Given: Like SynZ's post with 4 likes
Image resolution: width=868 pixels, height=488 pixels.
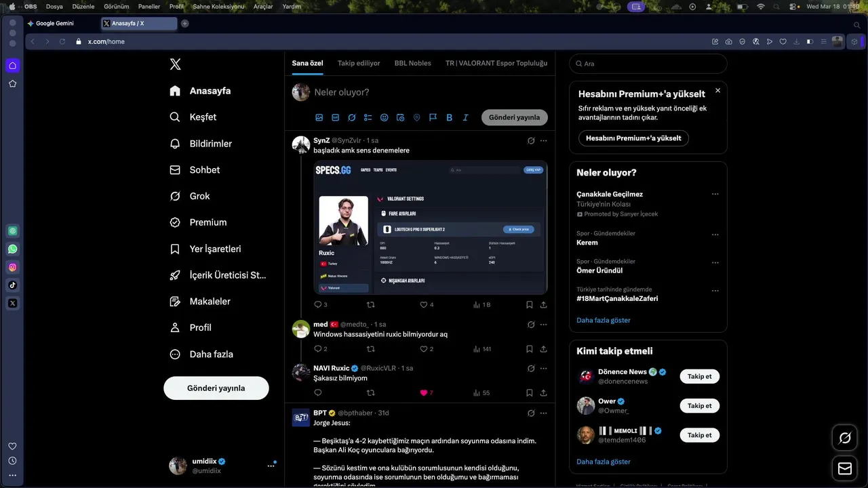Looking at the screenshot, I should click(424, 305).
